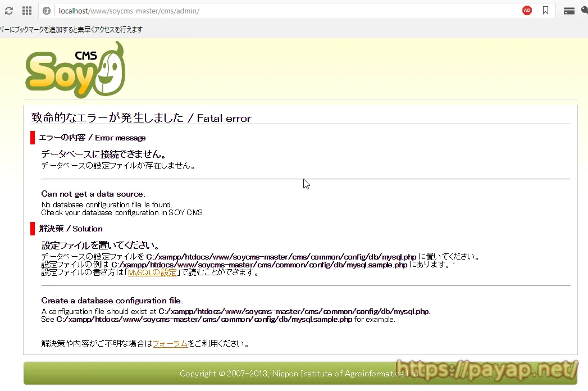Viewport: 588px width, 391px height.
Task: Open the フォーラム link
Action: (170, 343)
